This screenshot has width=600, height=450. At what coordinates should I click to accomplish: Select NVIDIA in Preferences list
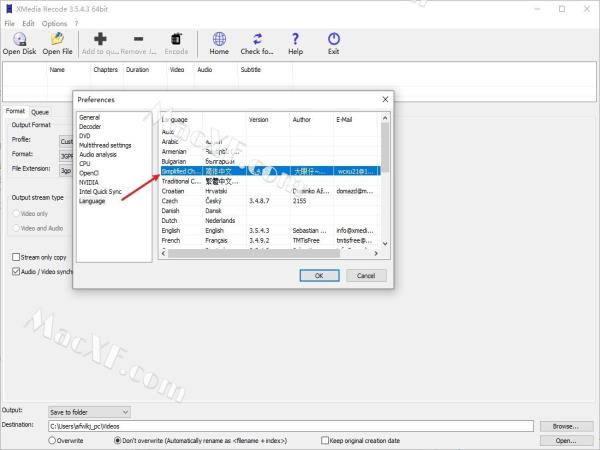pyautogui.click(x=89, y=183)
